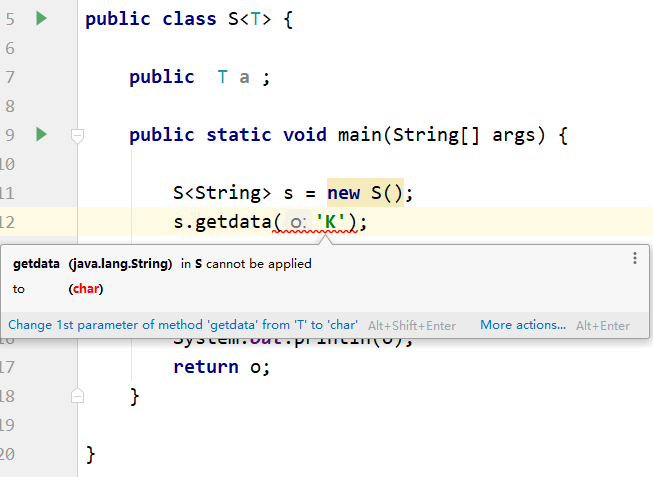Viewport: 653px width, 477px height.
Task: Click 'getdata' method call on line 12
Action: [233, 222]
